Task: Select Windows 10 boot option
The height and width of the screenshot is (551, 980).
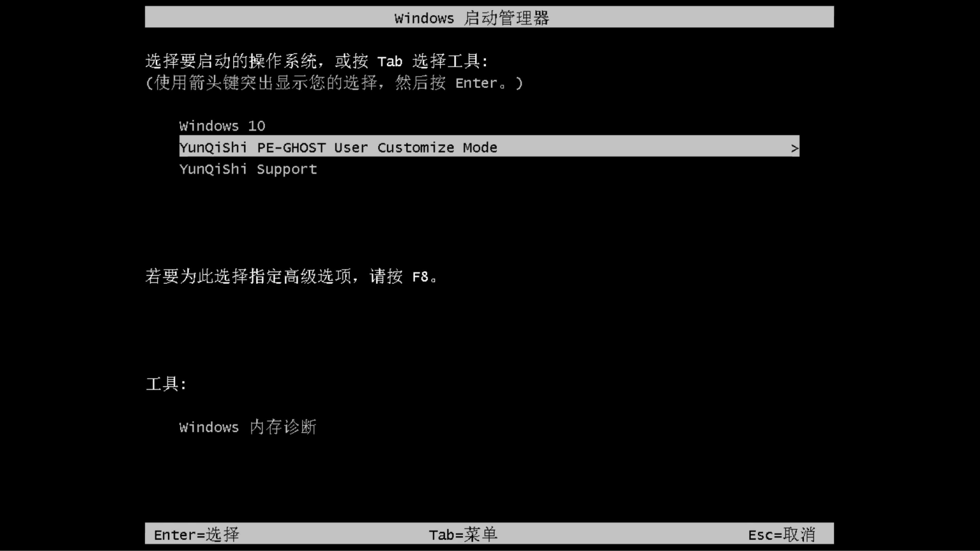Action: pyautogui.click(x=222, y=126)
